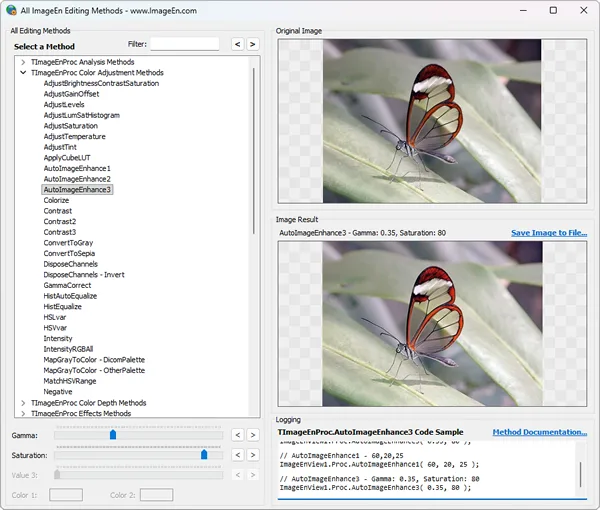
Task: Decrease Gamma with the left arrow button
Action: (238, 435)
